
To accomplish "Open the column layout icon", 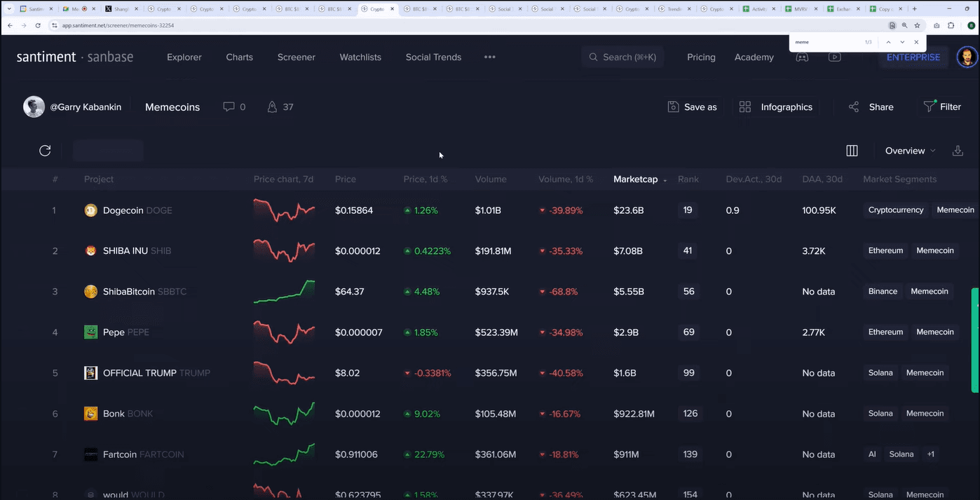I will [x=852, y=151].
